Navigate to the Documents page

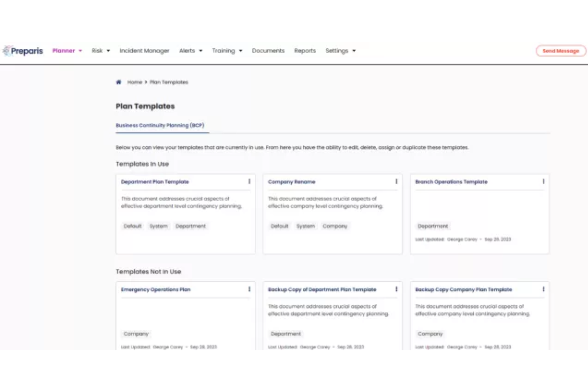tap(268, 50)
